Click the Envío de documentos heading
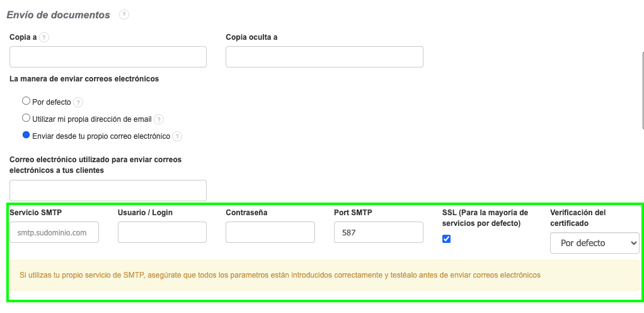This screenshot has width=644, height=313. tap(59, 15)
